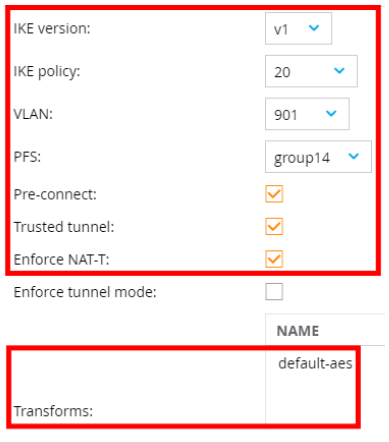Screen dimensions: 389x442
Task: Click the Pre-connect label
Action: (x=55, y=194)
